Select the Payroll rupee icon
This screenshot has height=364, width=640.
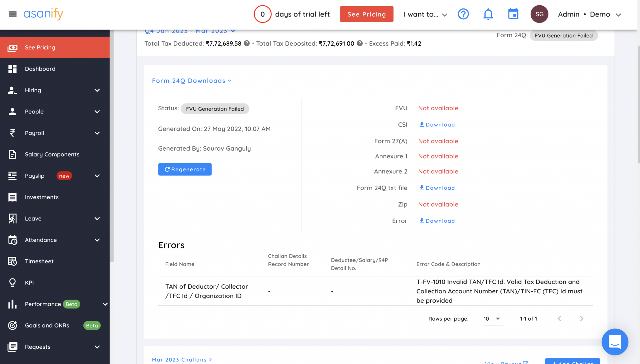[x=12, y=133]
